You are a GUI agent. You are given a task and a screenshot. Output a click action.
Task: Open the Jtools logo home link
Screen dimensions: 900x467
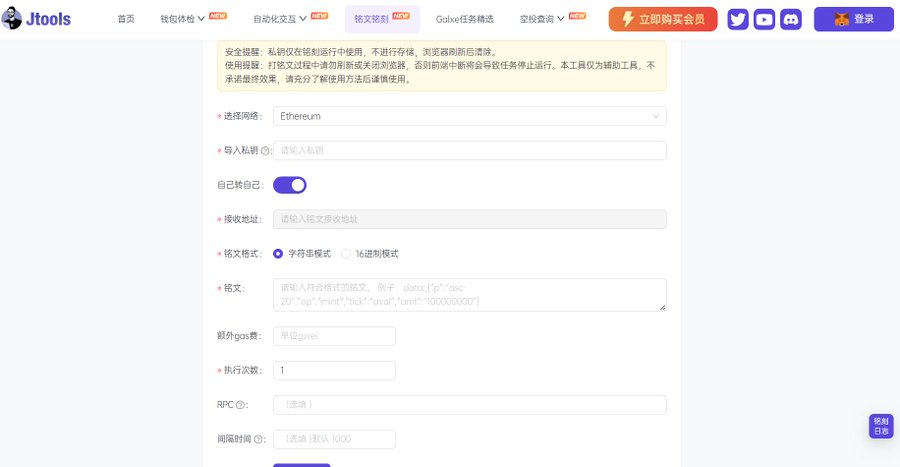click(36, 19)
